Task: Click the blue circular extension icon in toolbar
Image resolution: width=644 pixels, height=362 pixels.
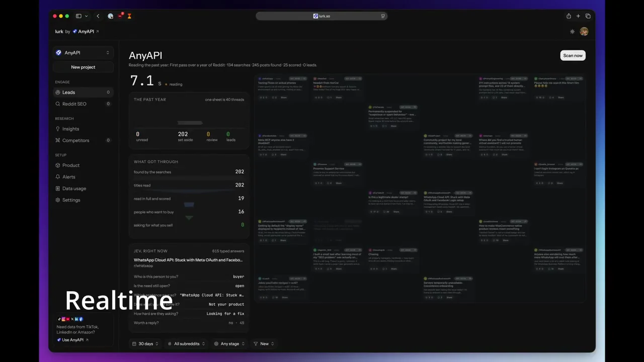Action: point(111,16)
